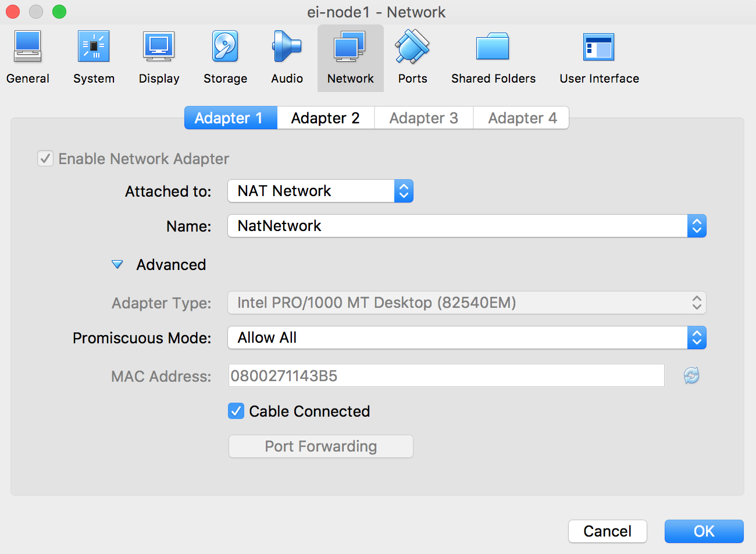Open the Shared Folders settings icon
This screenshot has height=554, width=756.
point(493,47)
